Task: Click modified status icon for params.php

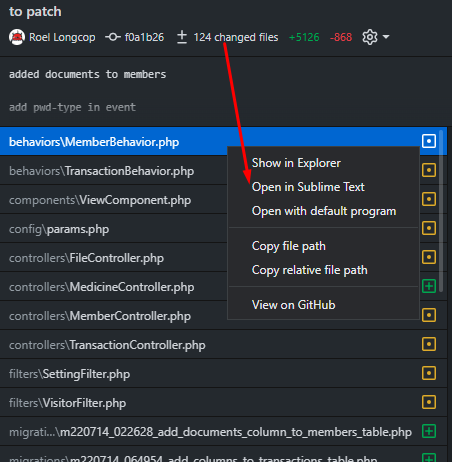Action: [x=429, y=228]
